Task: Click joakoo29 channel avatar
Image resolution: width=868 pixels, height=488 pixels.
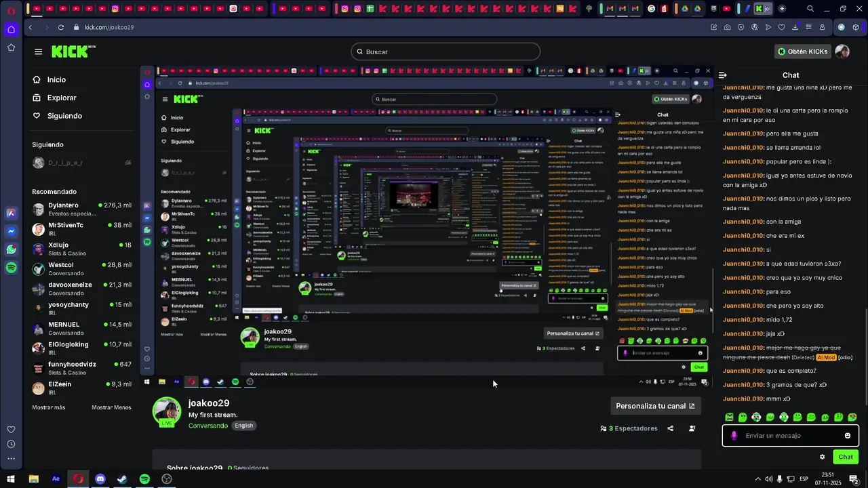Action: (166, 411)
